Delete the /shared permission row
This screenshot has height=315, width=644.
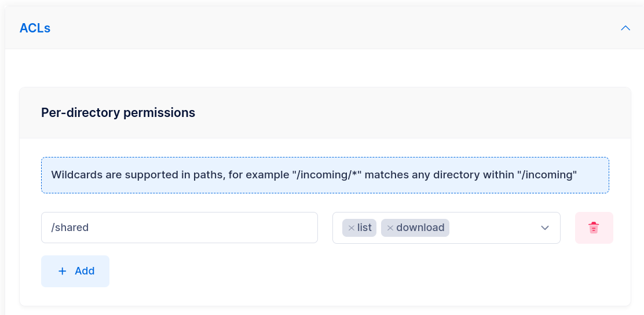pos(594,228)
